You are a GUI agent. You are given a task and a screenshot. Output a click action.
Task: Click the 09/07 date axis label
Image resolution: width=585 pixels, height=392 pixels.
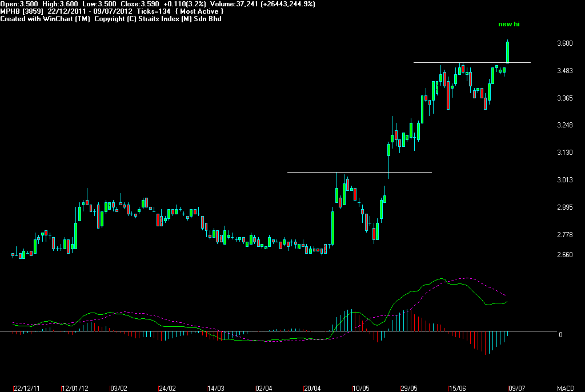pos(516,388)
